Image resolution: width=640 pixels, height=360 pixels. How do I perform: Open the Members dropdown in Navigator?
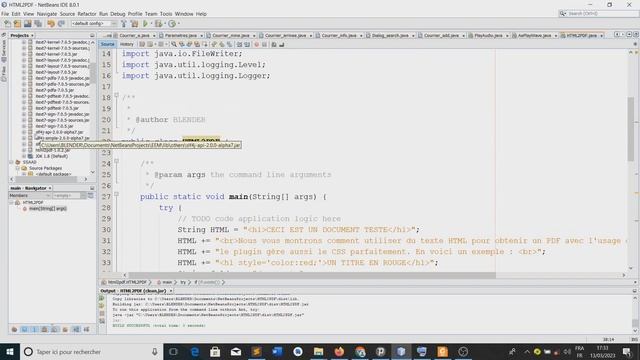30,196
